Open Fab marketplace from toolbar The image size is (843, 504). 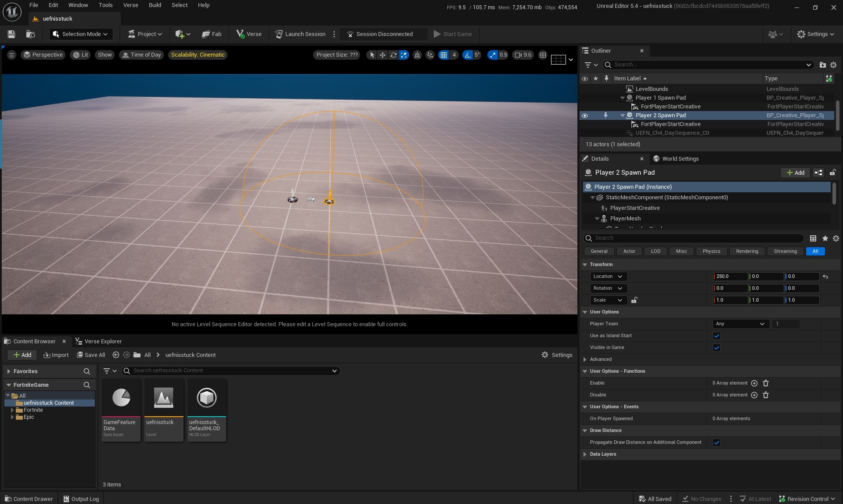tap(212, 34)
